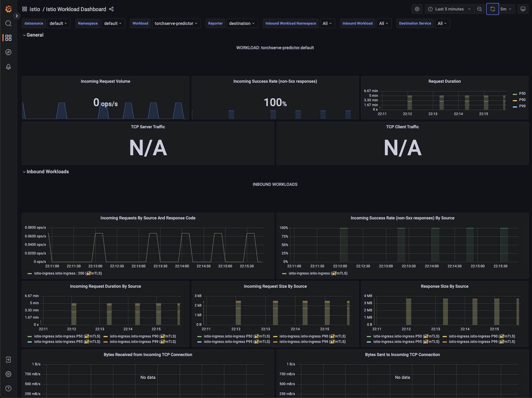Screen dimensions: 532x398
Task: Refresh the dashboard with refresh icon
Action: [492, 9]
